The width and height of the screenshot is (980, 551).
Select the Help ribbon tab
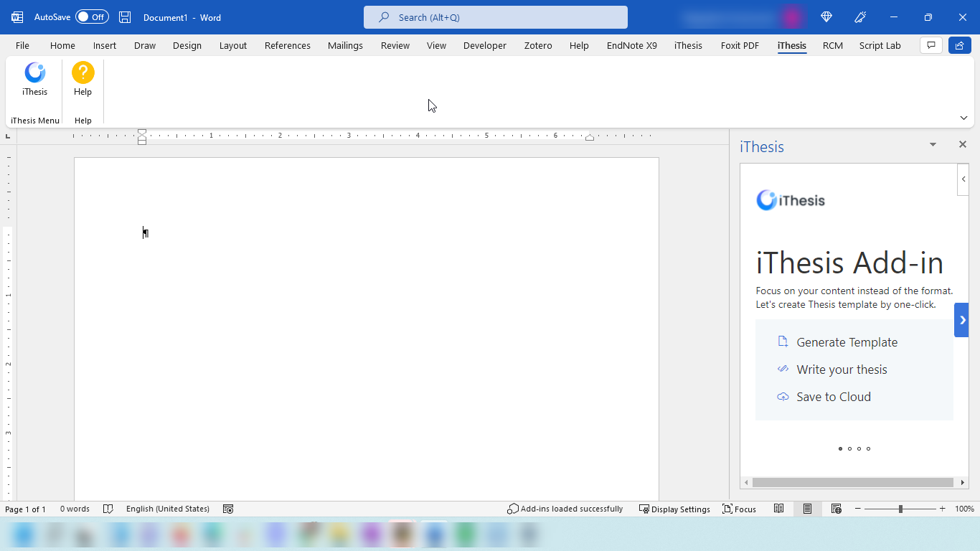(579, 45)
